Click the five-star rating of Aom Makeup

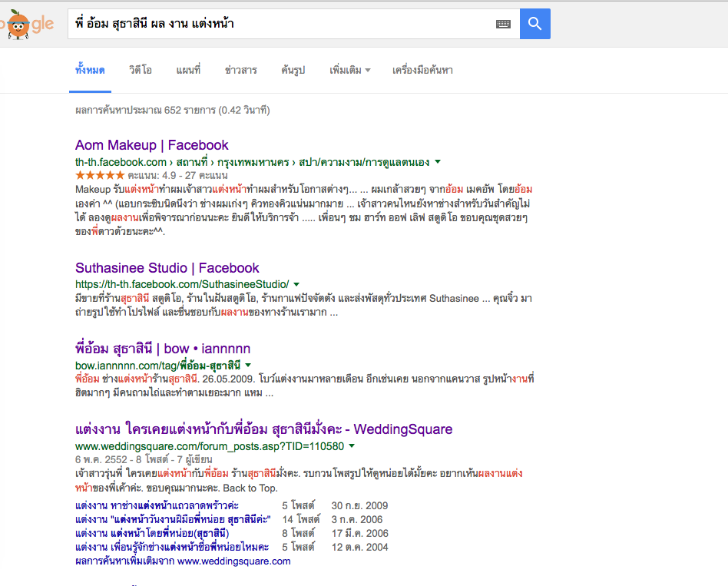(x=100, y=176)
